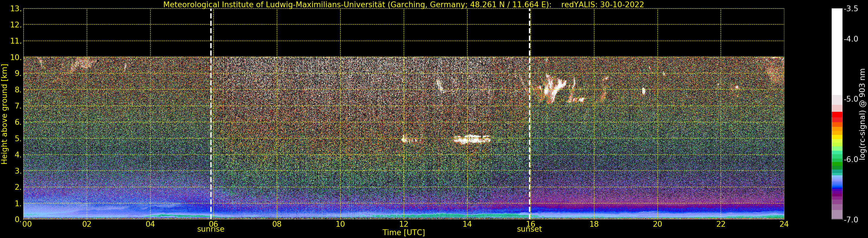Click the time tick label '14'
The height and width of the screenshot is (238, 868).
467,224
